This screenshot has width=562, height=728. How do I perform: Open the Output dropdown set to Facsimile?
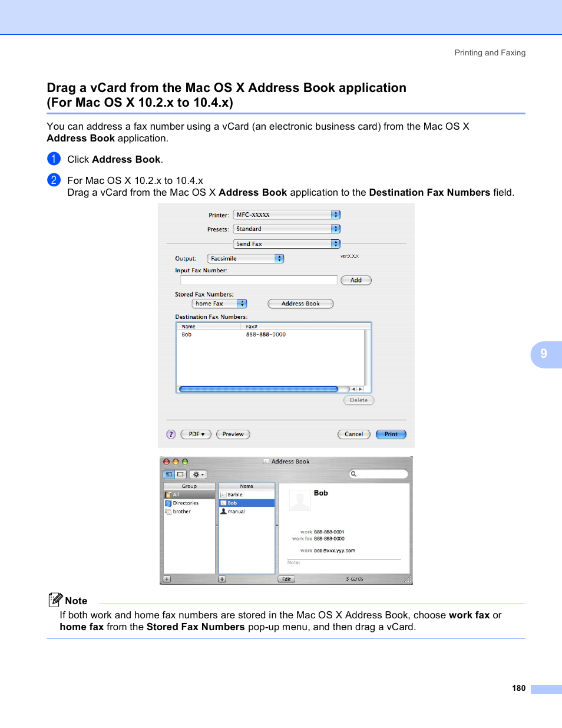click(x=246, y=258)
